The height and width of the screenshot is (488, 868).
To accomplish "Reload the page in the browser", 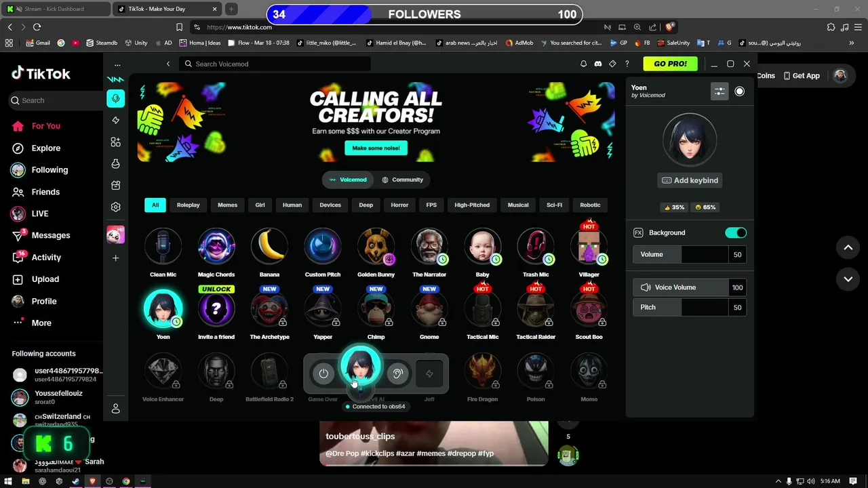I will [37, 27].
